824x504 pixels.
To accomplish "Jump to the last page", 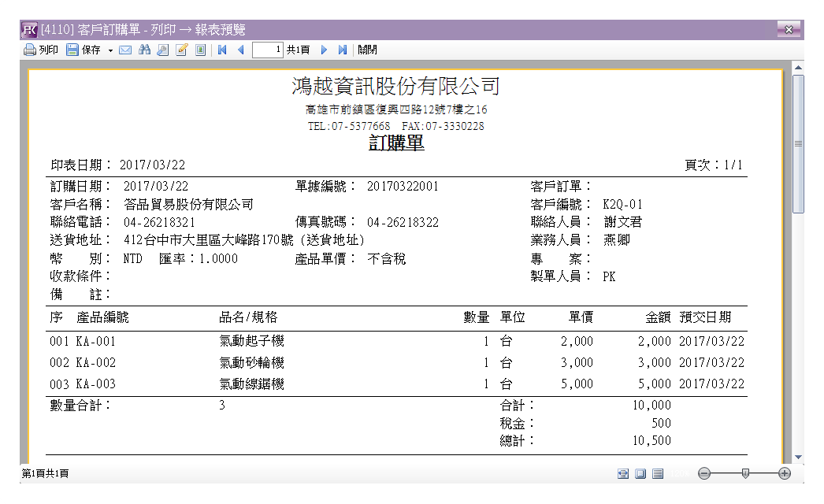I will point(342,50).
